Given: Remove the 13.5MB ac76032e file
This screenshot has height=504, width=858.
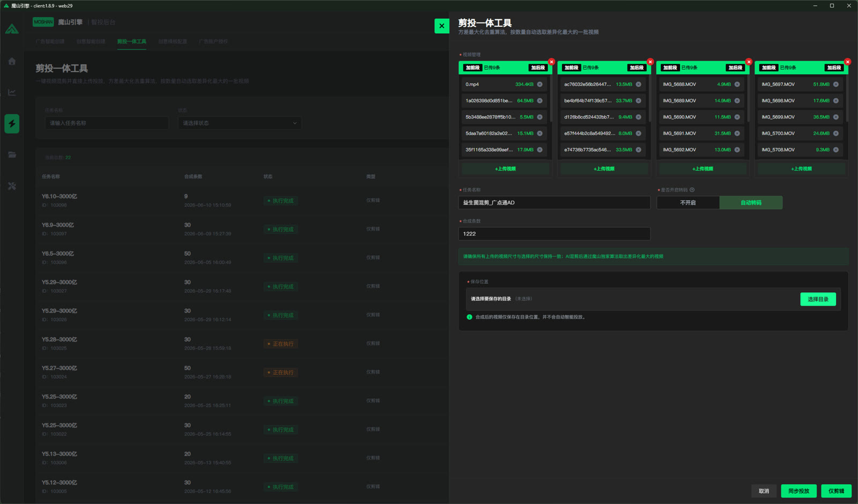Looking at the screenshot, I should [638, 84].
